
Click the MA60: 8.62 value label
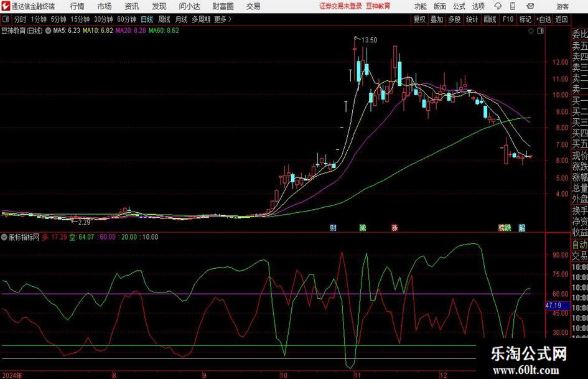[164, 30]
